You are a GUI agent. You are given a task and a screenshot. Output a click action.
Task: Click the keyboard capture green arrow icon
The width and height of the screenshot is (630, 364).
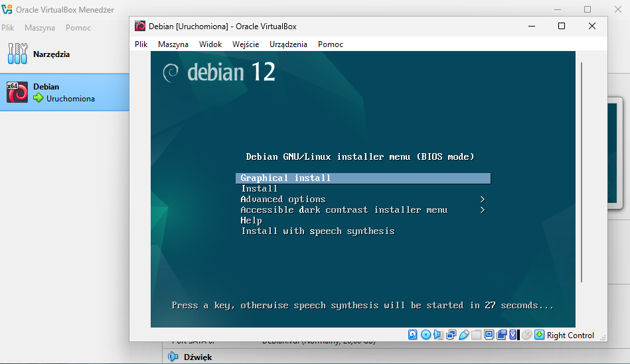pyautogui.click(x=540, y=335)
